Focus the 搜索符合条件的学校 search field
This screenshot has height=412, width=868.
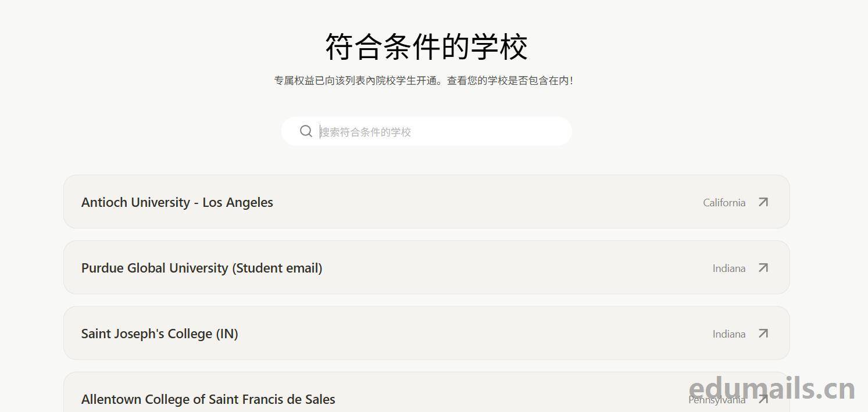pos(427,131)
